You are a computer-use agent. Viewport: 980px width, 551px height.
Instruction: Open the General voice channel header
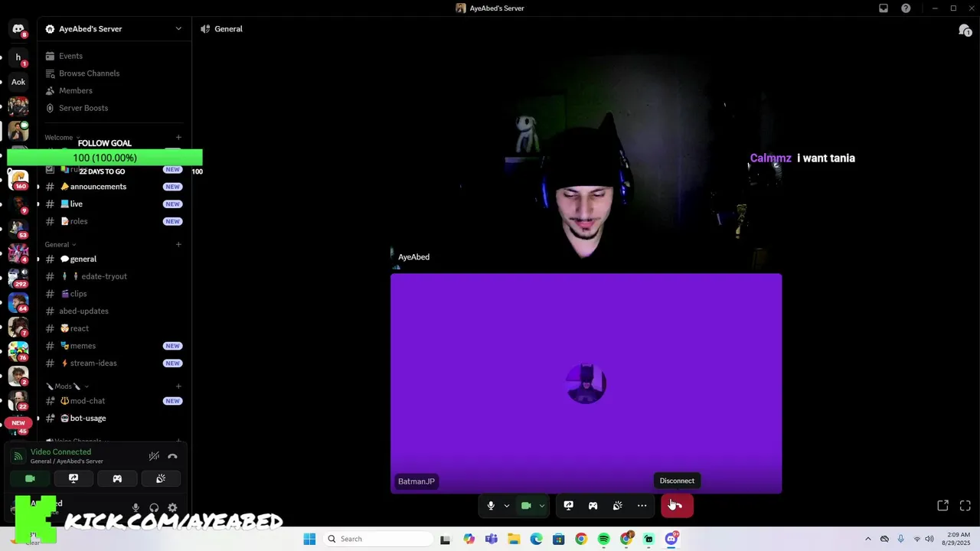coord(221,29)
